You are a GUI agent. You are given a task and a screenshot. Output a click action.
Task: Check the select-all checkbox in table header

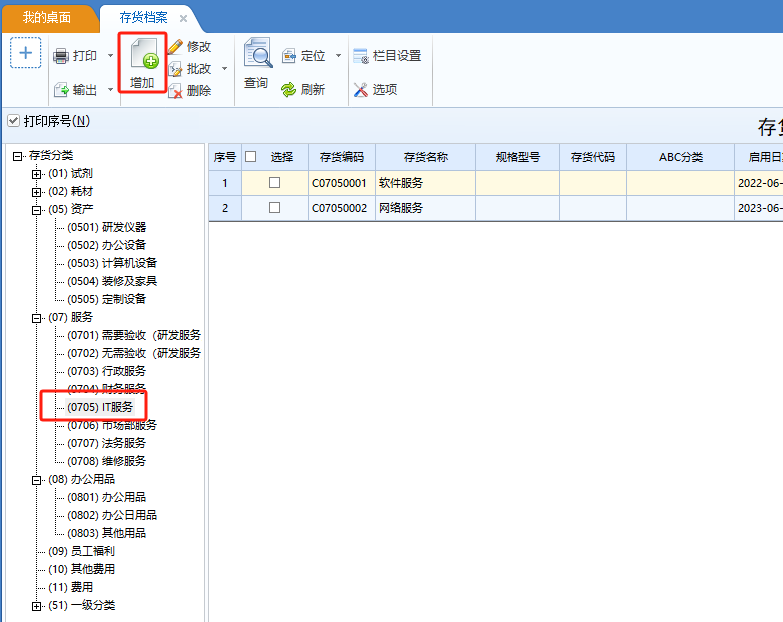[251, 157]
